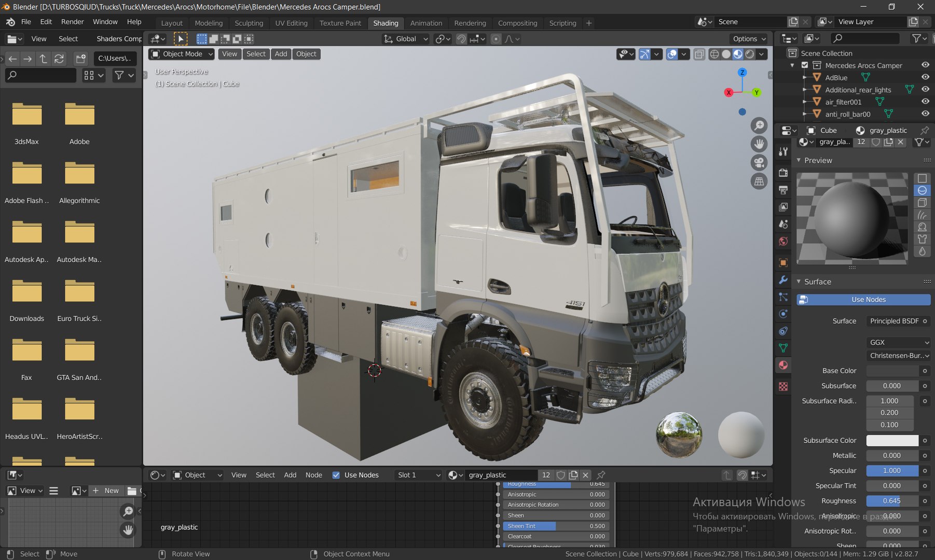Open the Output properties tab
Viewport: 935px width, 560px height.
click(x=783, y=190)
